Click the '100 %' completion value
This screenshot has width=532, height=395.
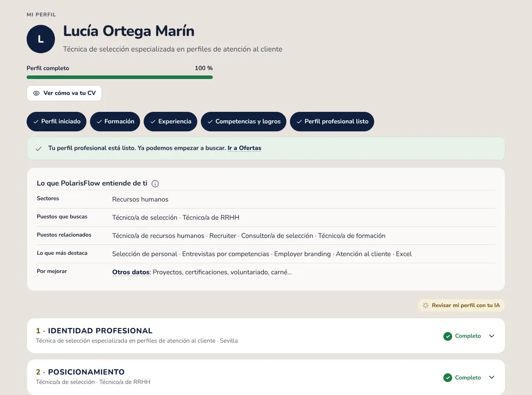[203, 68]
